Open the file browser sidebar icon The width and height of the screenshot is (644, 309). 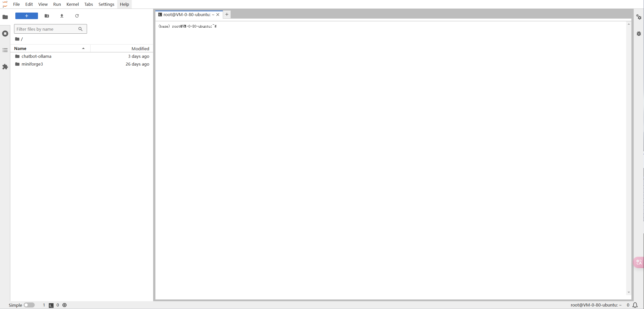click(x=5, y=17)
